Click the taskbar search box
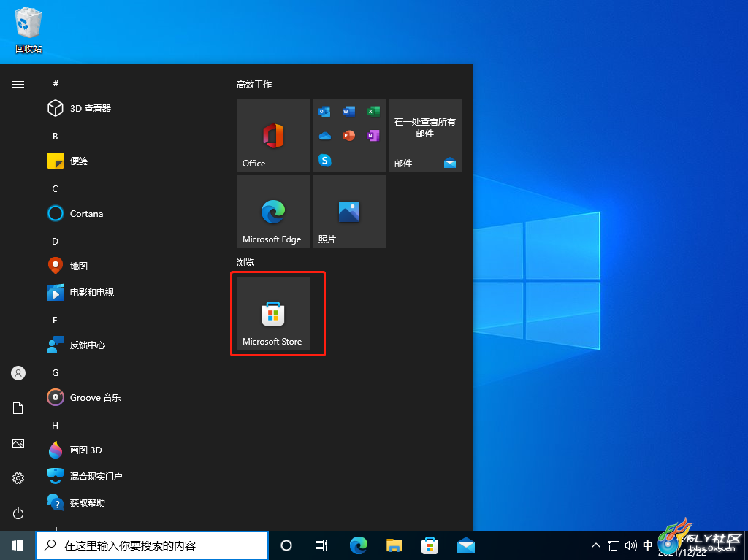Screen dimensions: 748x560 tap(152, 545)
